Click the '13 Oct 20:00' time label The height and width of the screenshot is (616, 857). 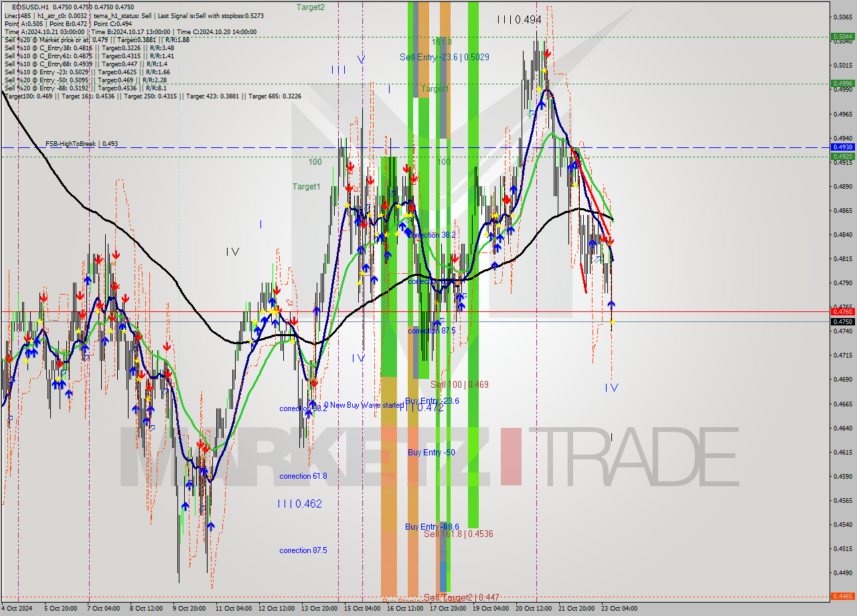319,609
